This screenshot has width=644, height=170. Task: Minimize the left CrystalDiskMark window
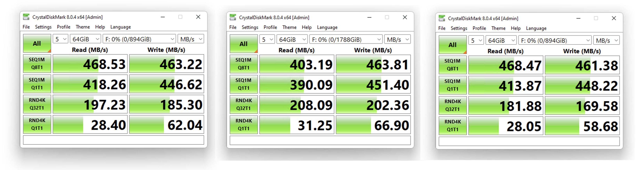[163, 17]
